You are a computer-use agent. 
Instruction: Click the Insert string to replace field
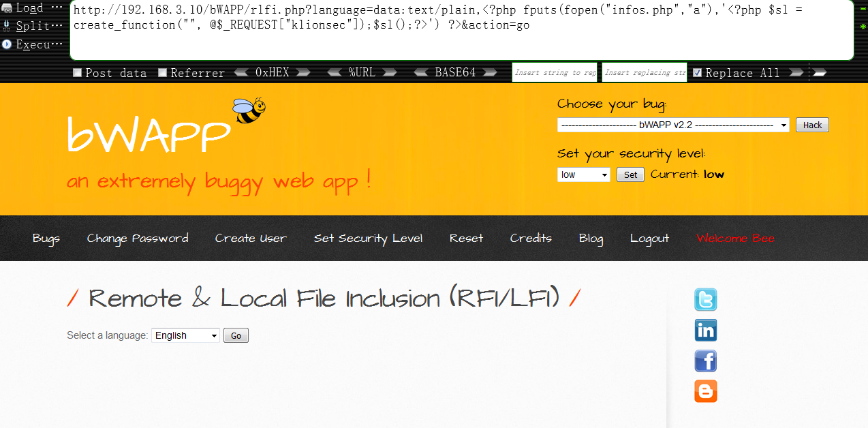click(555, 72)
